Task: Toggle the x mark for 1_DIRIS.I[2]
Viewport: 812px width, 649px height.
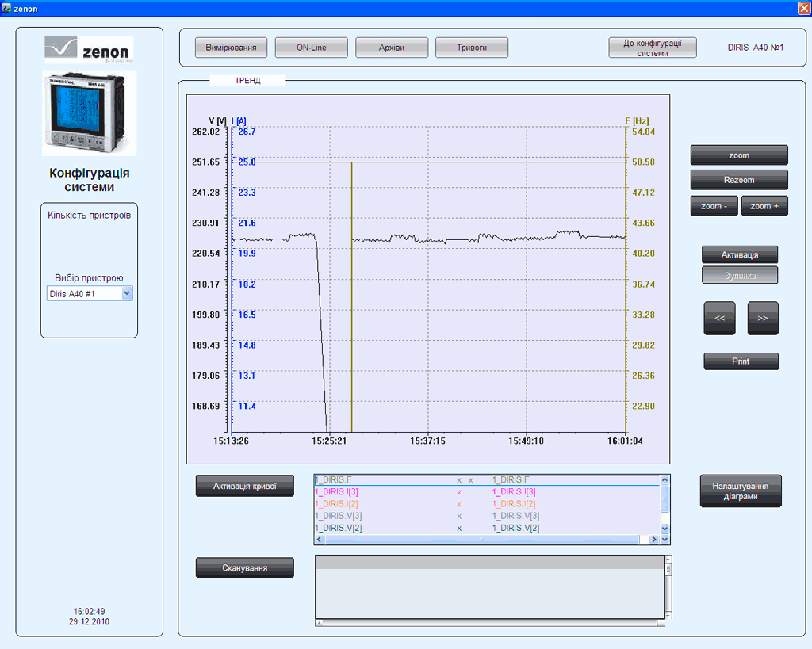Action: click(x=459, y=504)
